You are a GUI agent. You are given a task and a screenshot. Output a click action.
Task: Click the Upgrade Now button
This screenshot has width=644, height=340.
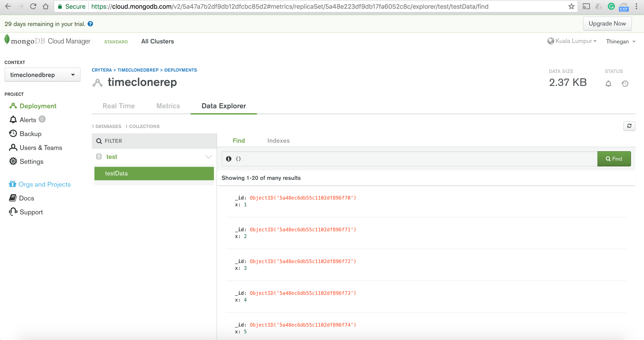(607, 23)
